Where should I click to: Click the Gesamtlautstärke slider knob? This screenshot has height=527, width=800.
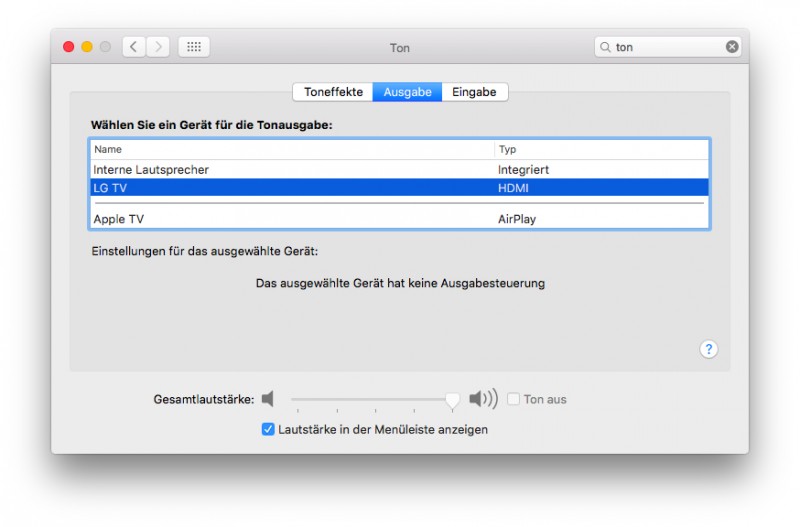pyautogui.click(x=452, y=400)
